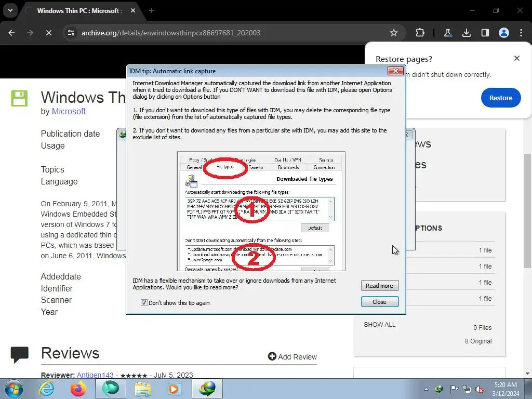Viewport: 532px width, 399px height.
Task: Open the Chrome profile avatar
Action: pyautogui.click(x=504, y=33)
